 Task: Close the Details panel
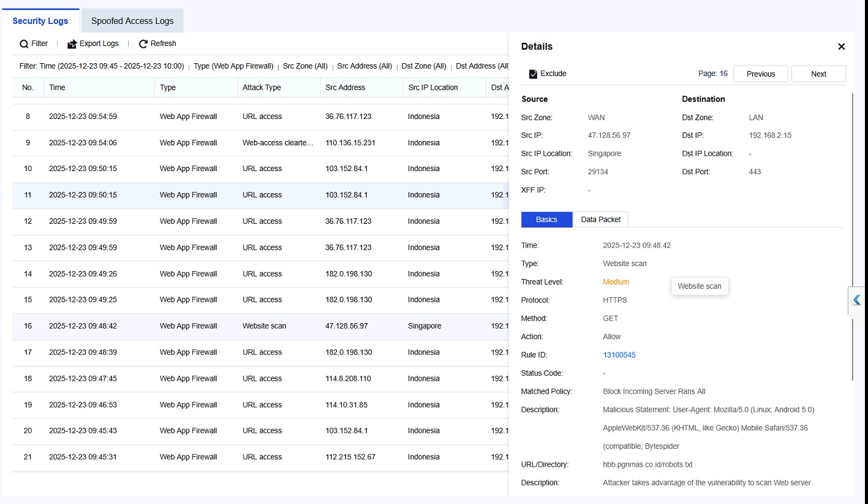tap(841, 47)
